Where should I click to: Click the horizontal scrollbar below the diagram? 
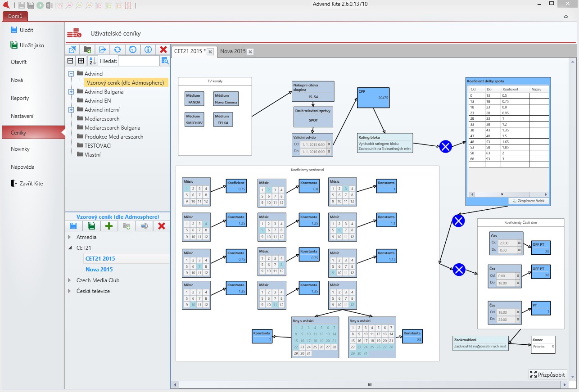click(x=370, y=385)
